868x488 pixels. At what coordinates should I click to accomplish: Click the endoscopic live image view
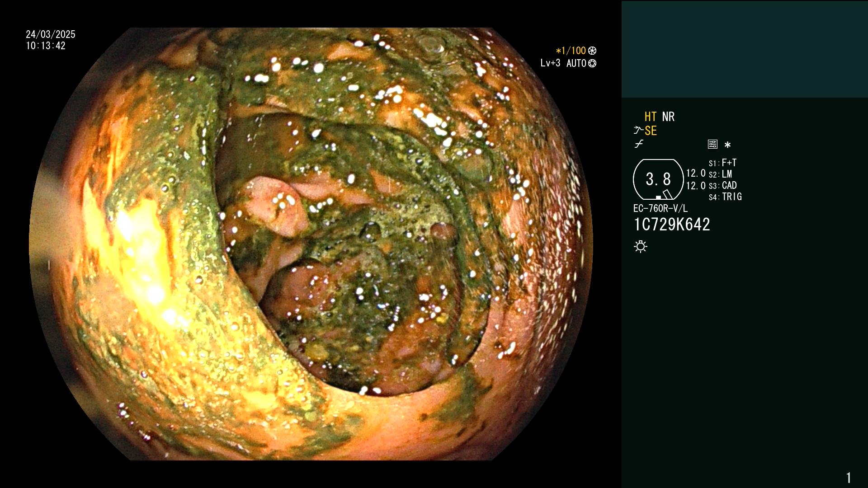coord(311,244)
